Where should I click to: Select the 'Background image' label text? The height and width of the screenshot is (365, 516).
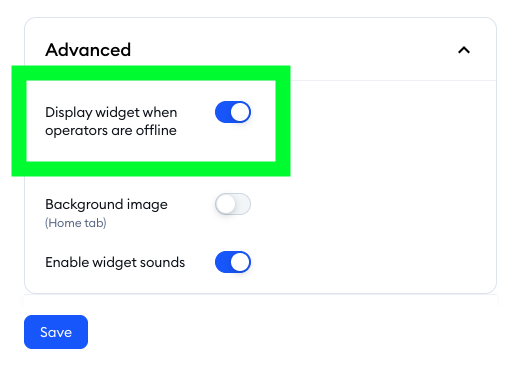(106, 204)
